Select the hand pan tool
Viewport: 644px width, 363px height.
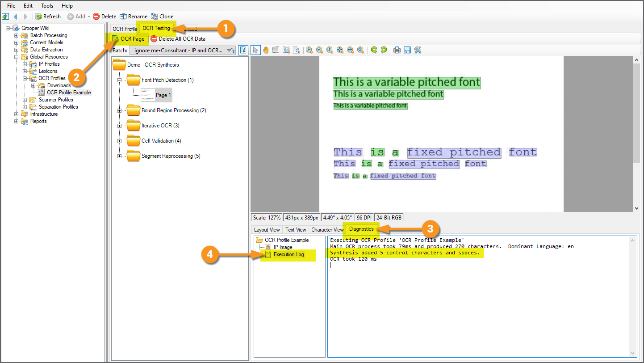pyautogui.click(x=266, y=50)
